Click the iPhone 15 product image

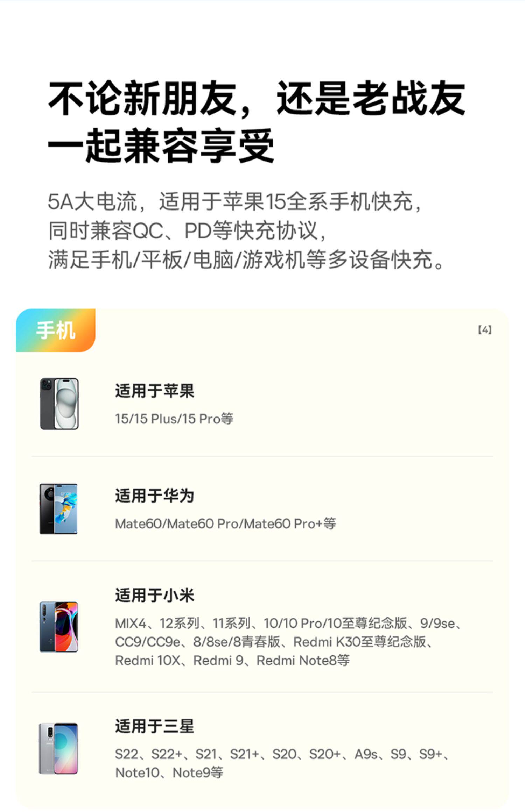coord(59,404)
